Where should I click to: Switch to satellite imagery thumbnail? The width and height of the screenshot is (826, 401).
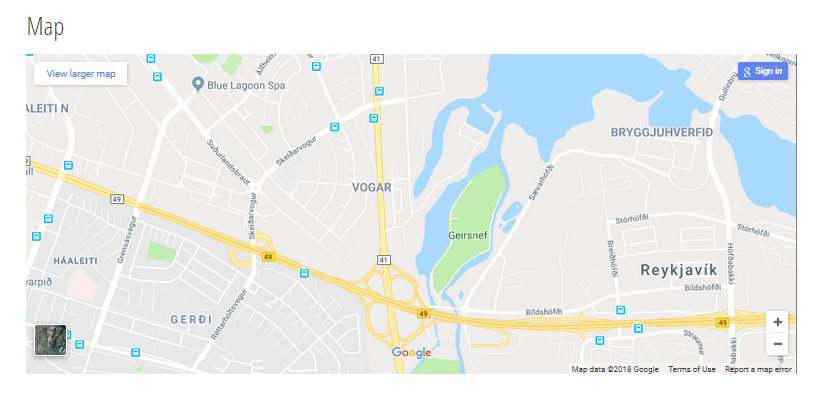pyautogui.click(x=51, y=340)
